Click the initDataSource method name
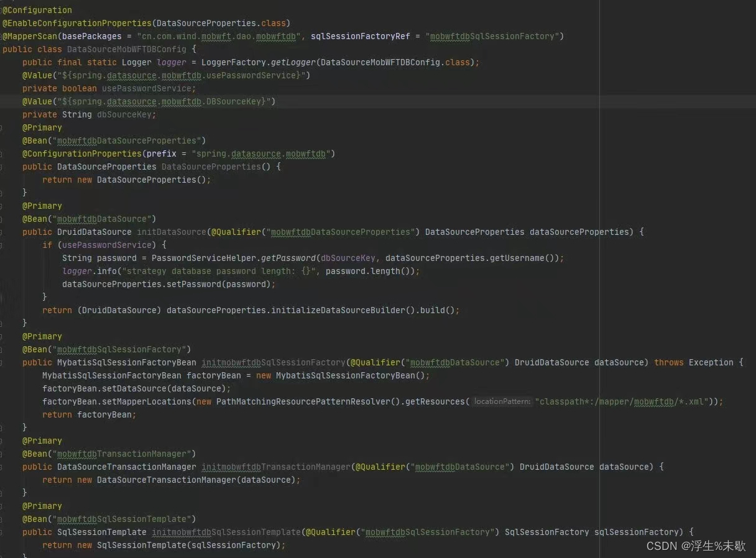This screenshot has width=756, height=558. point(172,232)
